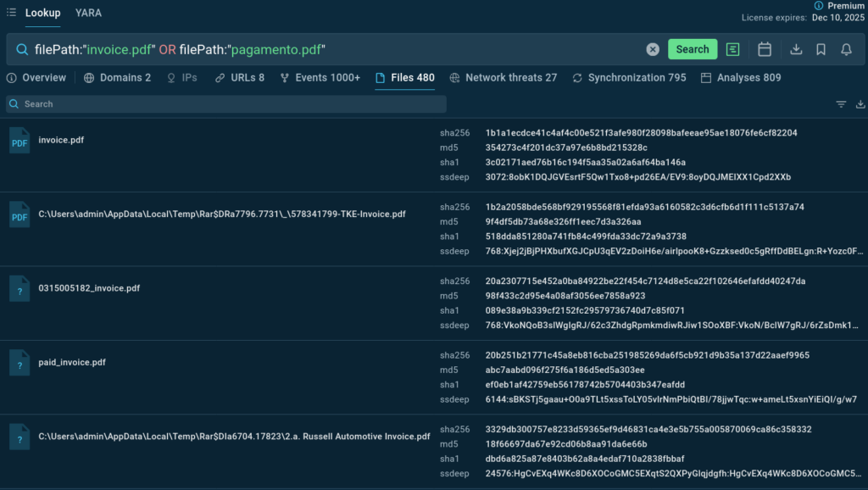Bookmark the current search query

click(x=821, y=49)
